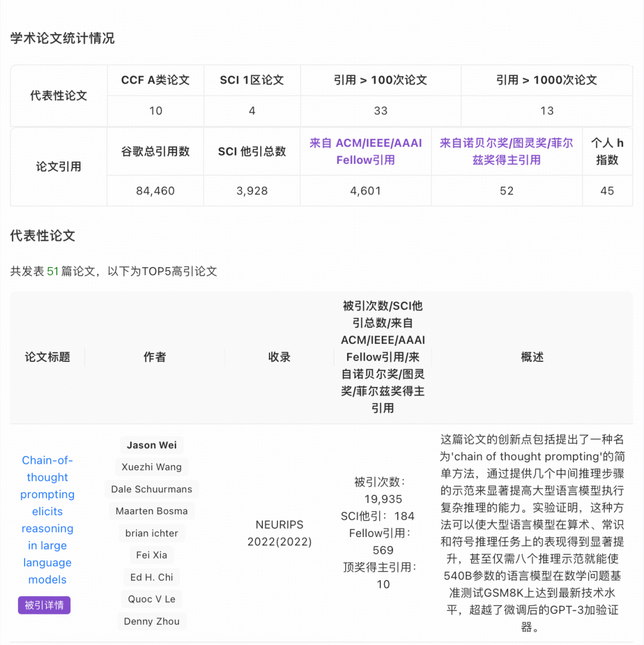This screenshot has width=644, height=645.
Task: Select the Ed H. Chi author tag
Action: (x=151, y=577)
